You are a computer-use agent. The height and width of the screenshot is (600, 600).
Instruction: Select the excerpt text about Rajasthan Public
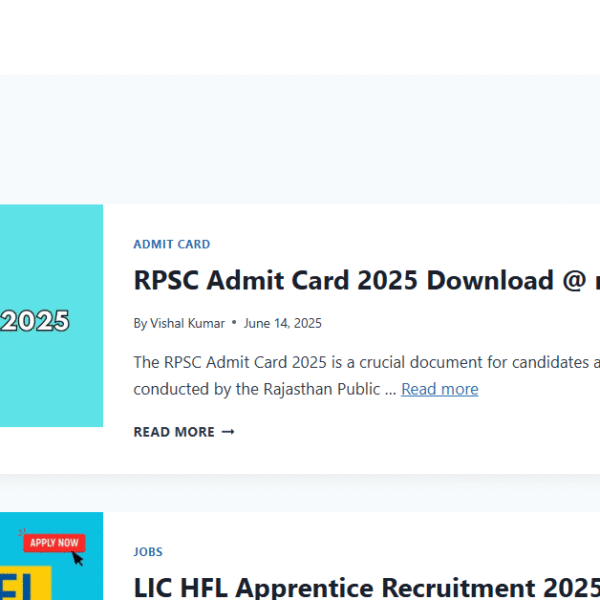(367, 375)
